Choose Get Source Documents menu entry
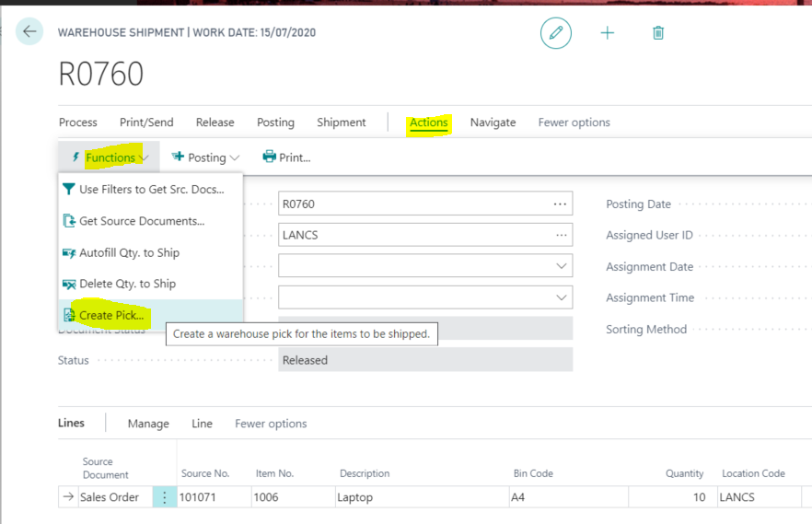812x524 pixels. tap(141, 221)
